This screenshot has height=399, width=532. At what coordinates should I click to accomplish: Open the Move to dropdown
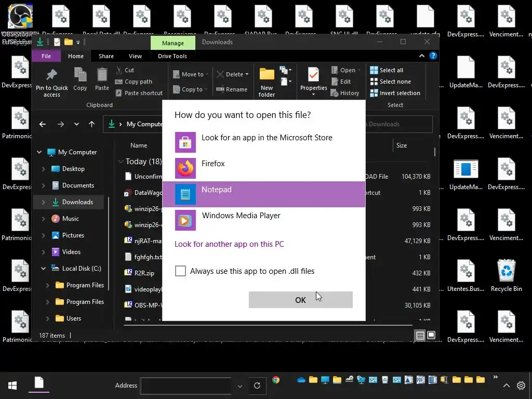point(190,74)
